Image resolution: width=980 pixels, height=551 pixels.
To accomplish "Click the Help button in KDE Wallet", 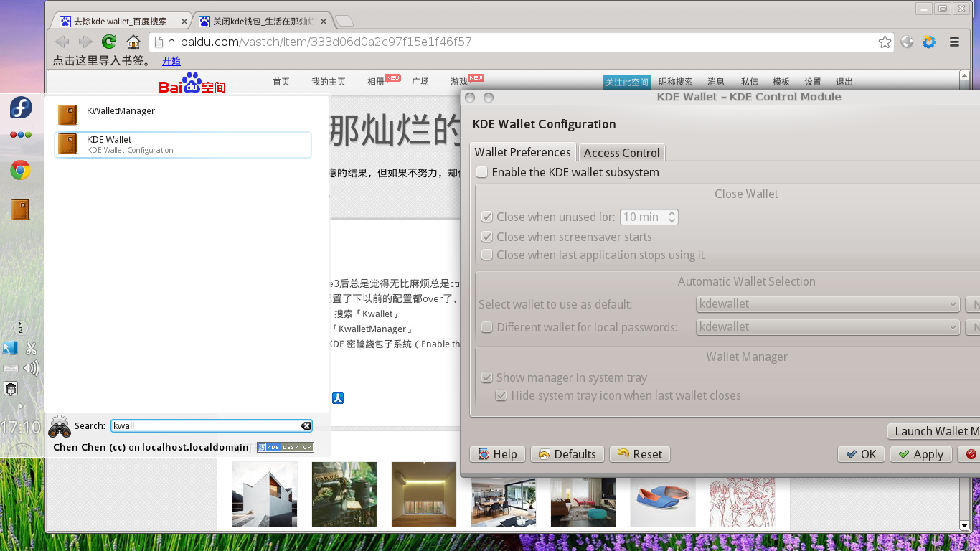I will (497, 454).
